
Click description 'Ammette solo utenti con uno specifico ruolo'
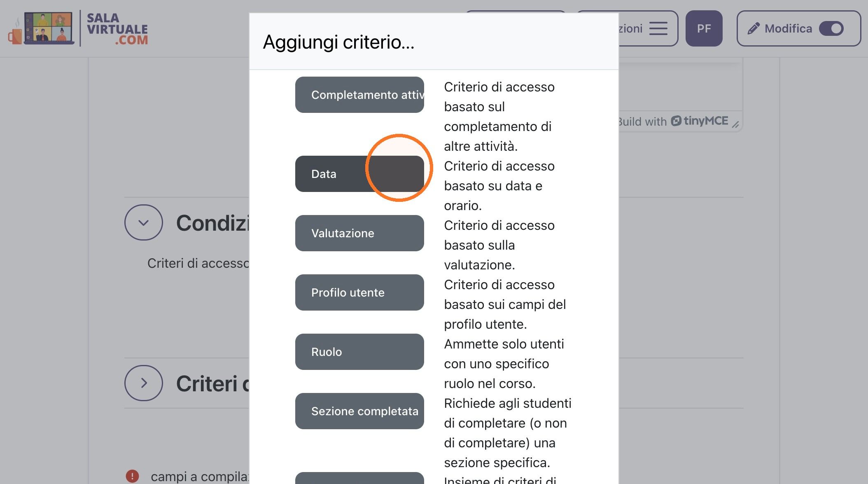tap(504, 364)
